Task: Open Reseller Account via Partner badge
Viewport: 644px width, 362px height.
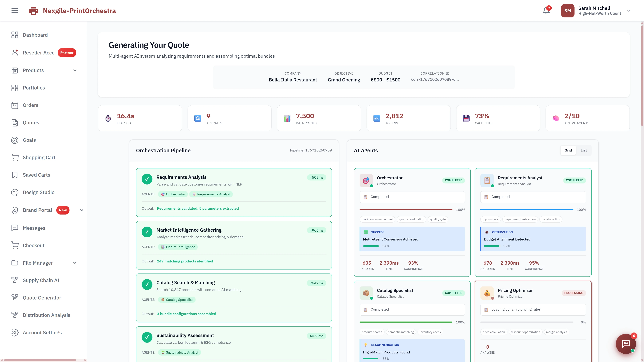Action: click(x=67, y=53)
